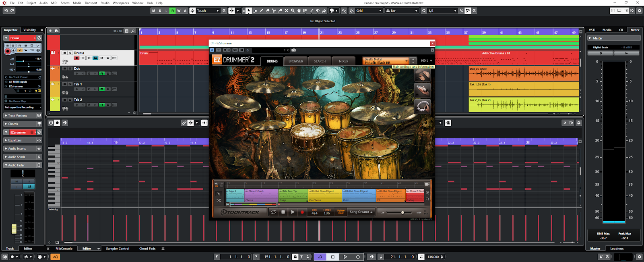Open the Transport menu
Image resolution: width=644 pixels, height=262 pixels.
click(x=91, y=3)
